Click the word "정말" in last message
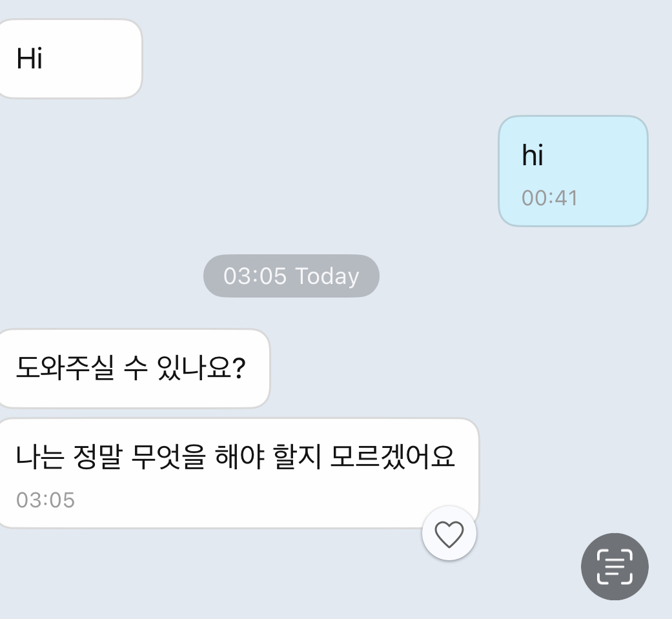The image size is (672, 619). [98, 458]
